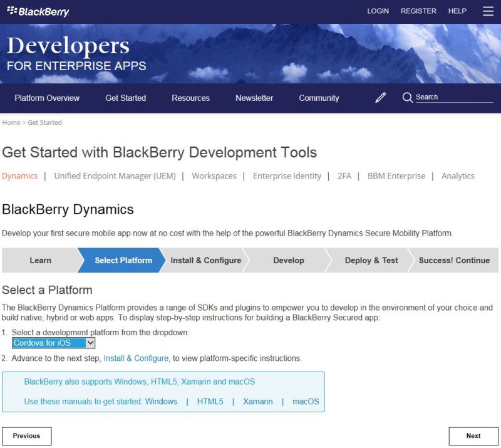Select the Get Started menu item
The height and width of the screenshot is (448, 501).
[126, 98]
